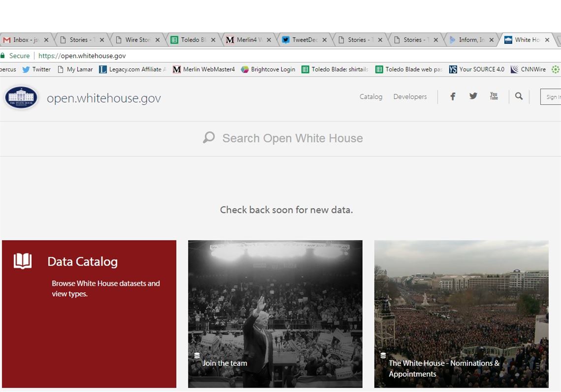Switch to the Inbox Gmail tab
The image size is (561, 392).
(22, 40)
